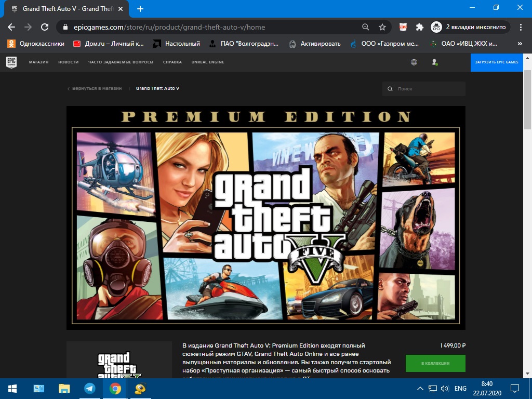Viewport: 532px width, 399px height.
Task: Open the Одноклассники bookmark
Action: [36, 44]
